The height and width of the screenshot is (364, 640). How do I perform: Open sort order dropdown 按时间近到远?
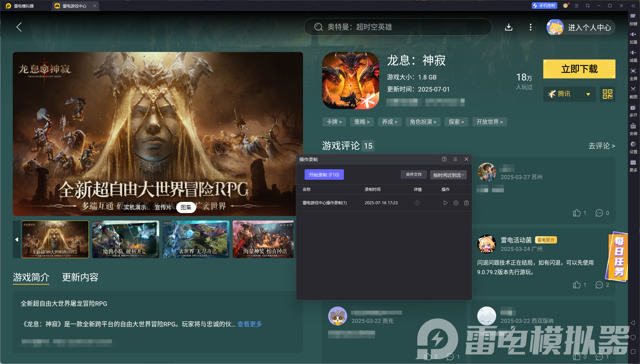(x=448, y=175)
